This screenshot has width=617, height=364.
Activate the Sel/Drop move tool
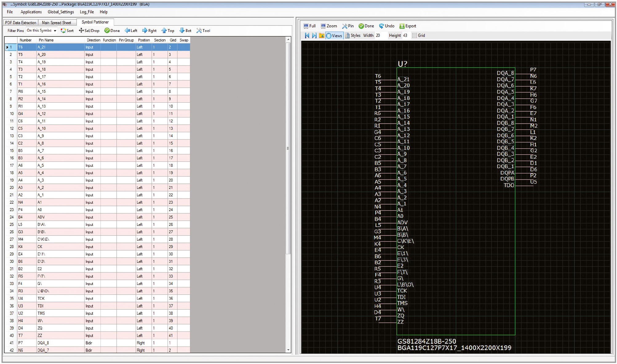click(89, 30)
